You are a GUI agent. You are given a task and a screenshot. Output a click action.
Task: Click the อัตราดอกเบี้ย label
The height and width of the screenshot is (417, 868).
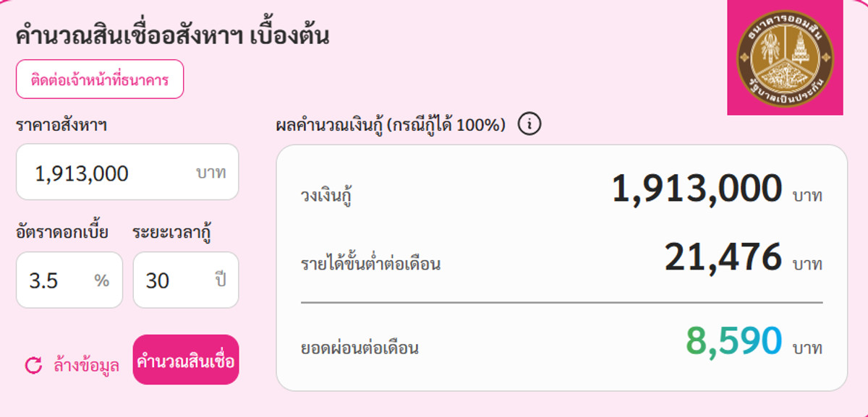coord(62,233)
